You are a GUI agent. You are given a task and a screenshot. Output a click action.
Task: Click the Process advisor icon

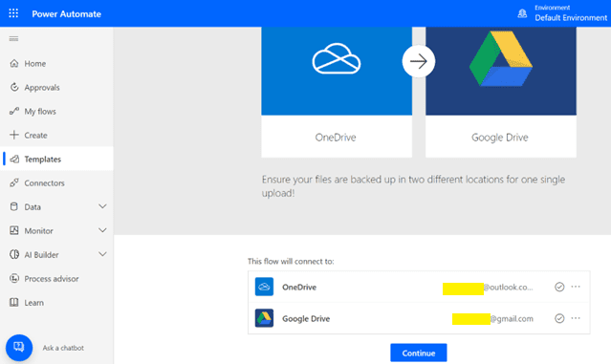(x=14, y=278)
